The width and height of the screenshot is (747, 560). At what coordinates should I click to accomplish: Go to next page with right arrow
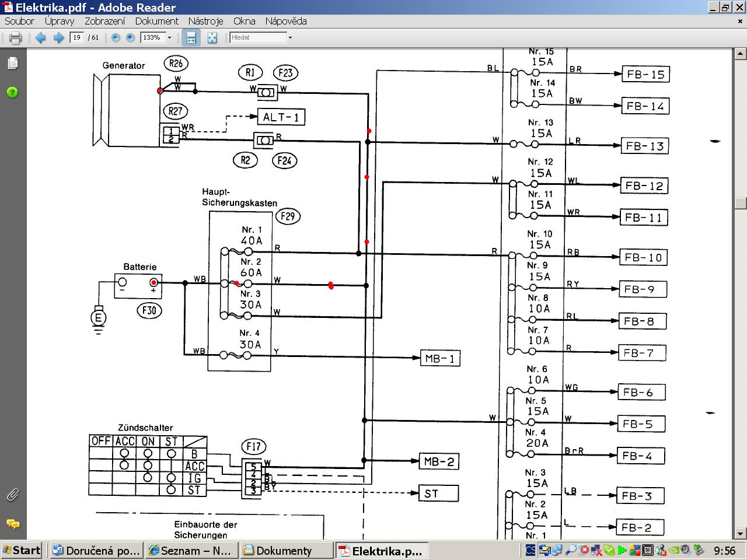tap(58, 38)
